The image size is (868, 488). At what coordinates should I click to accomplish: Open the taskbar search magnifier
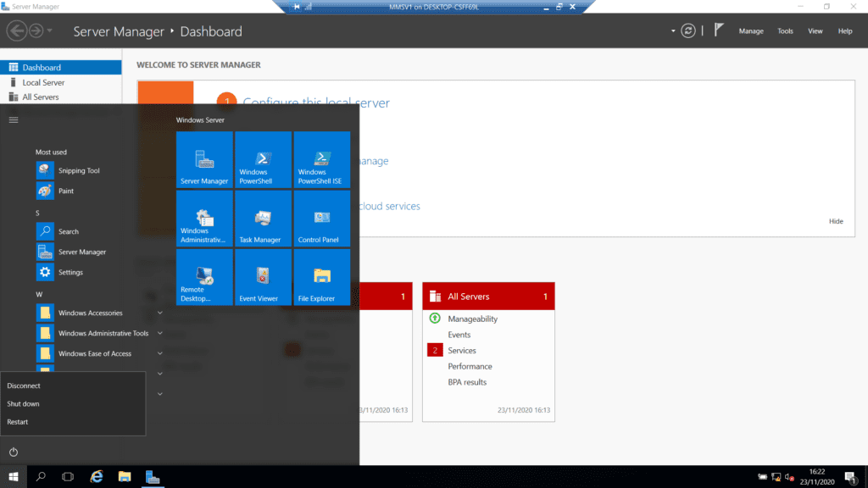pyautogui.click(x=41, y=476)
